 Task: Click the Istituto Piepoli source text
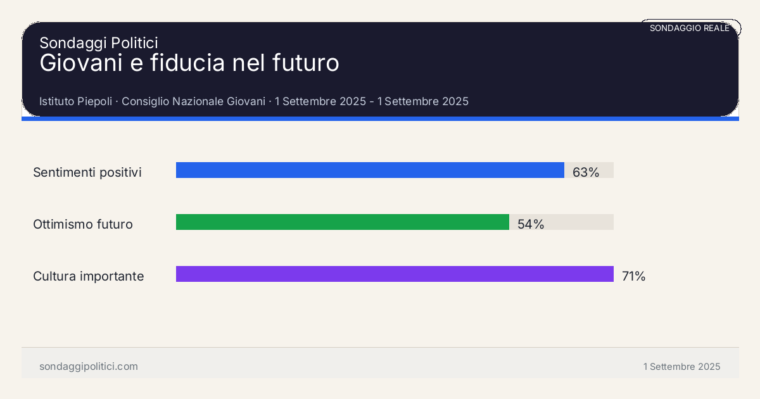click(x=76, y=101)
